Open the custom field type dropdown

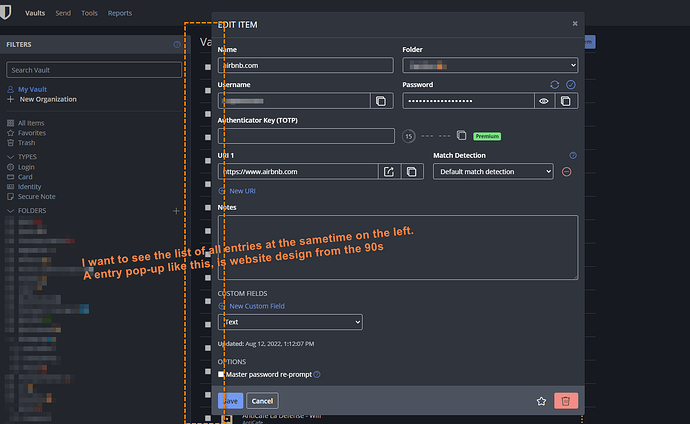pyautogui.click(x=290, y=322)
